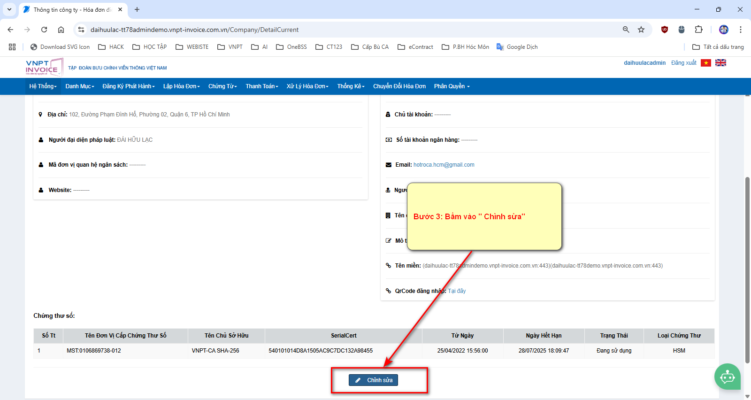Open the Chrome three-dot menu
Screen dimensions: 751x400
click(740, 30)
